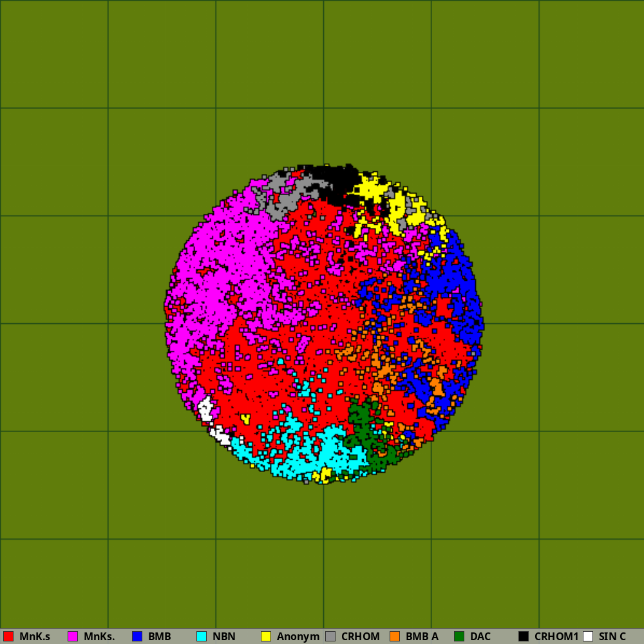Click the gray CRHOM legend swatch
Screen dimensions: 644x644
pyautogui.click(x=330, y=636)
